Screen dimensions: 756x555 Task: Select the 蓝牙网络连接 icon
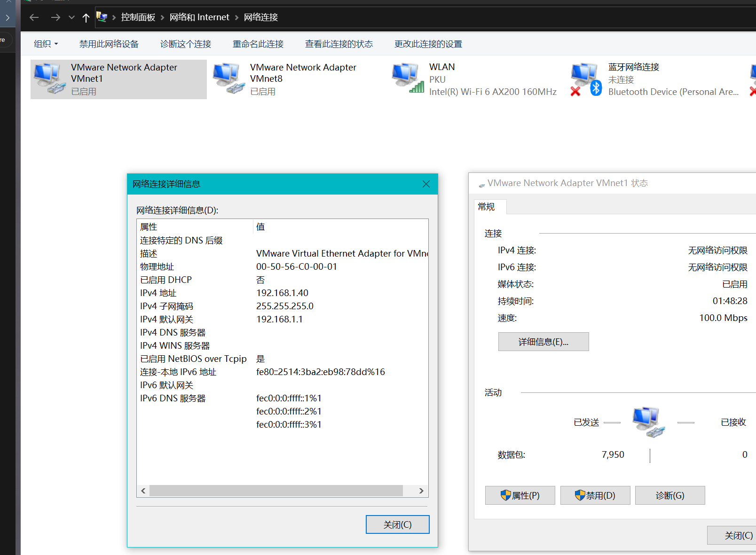point(586,78)
